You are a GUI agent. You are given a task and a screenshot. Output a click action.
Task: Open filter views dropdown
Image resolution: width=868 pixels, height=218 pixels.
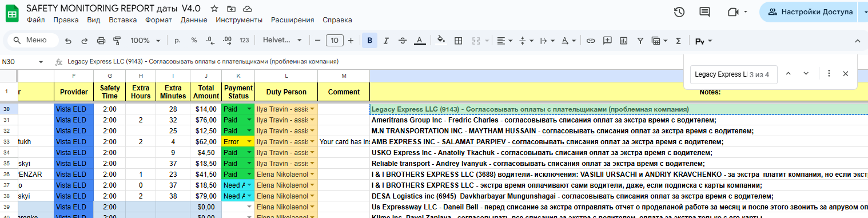click(659, 41)
